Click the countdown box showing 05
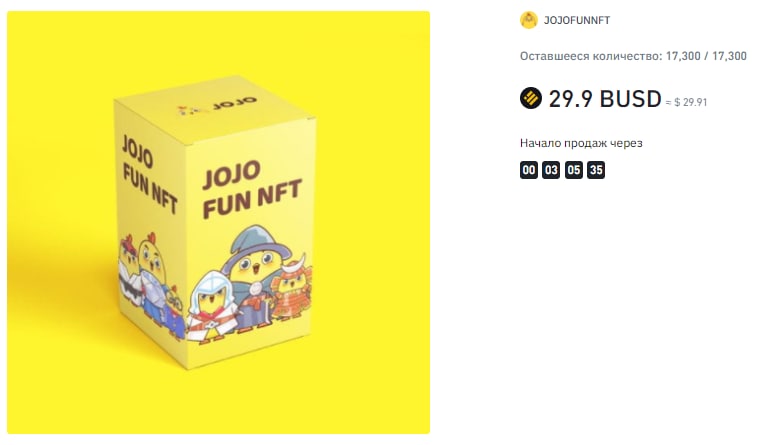766x445 pixels. [x=573, y=170]
